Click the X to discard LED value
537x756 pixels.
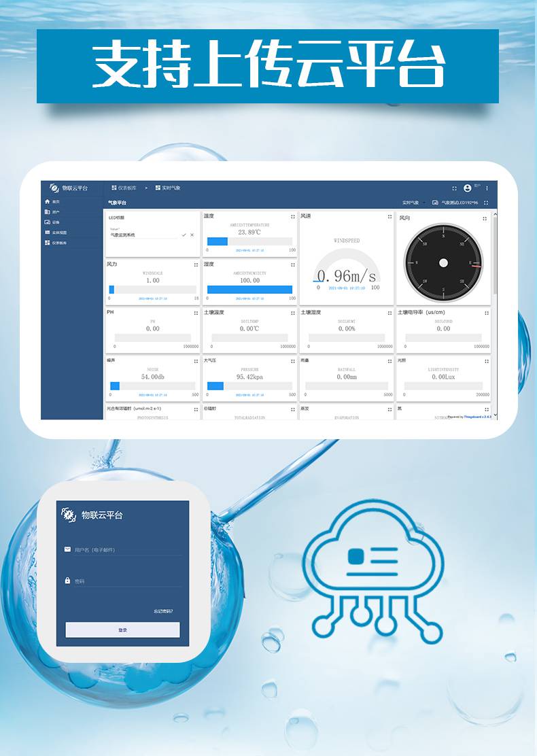pos(192,235)
